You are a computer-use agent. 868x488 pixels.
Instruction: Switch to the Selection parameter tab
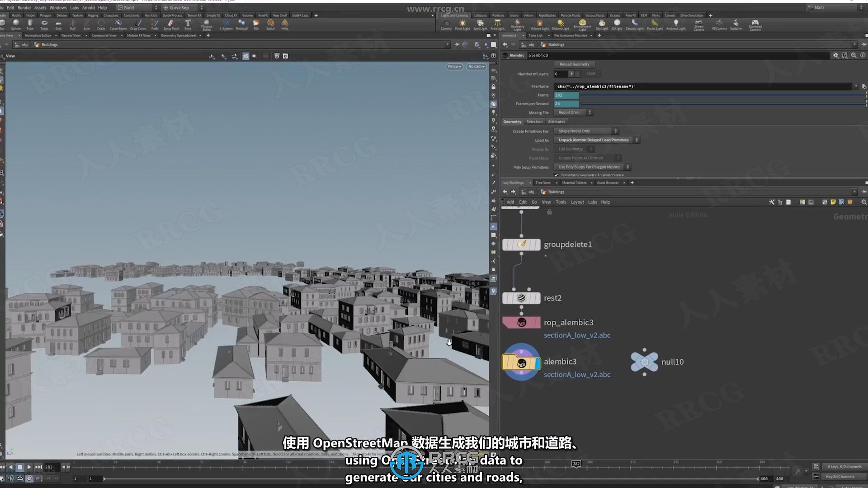(534, 122)
